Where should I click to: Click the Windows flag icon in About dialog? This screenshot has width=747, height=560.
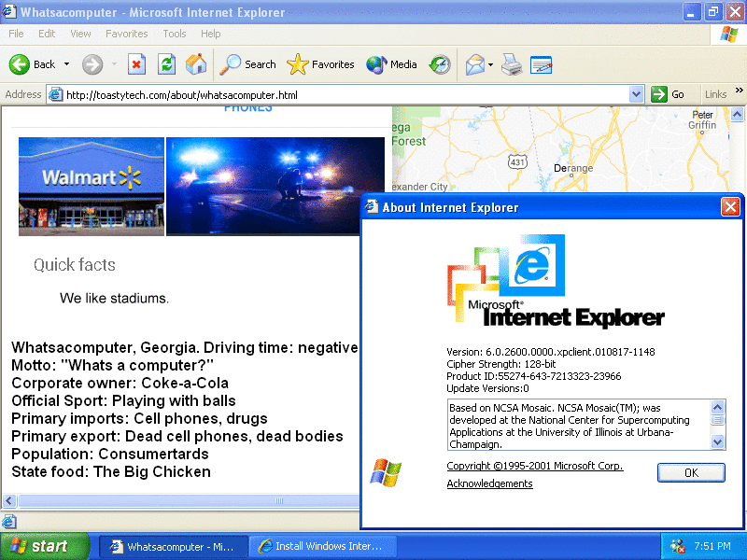pyautogui.click(x=386, y=472)
